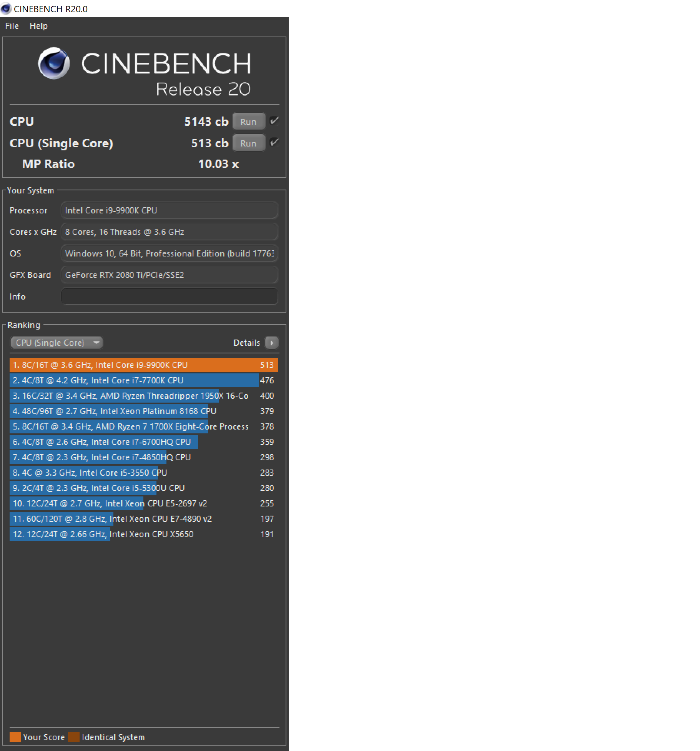Click the Cinebench app icon in the title bar
This screenshot has height=751, width=700.
6,8
